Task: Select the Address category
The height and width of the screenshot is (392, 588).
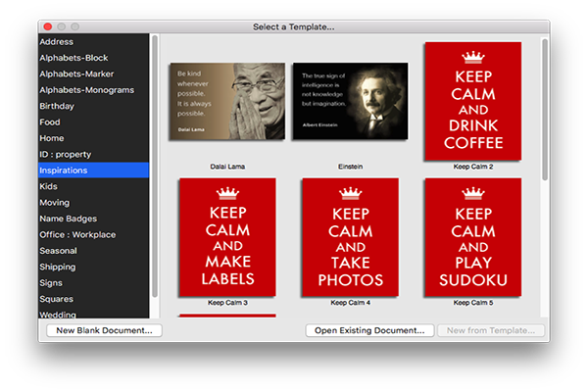Action: point(93,41)
